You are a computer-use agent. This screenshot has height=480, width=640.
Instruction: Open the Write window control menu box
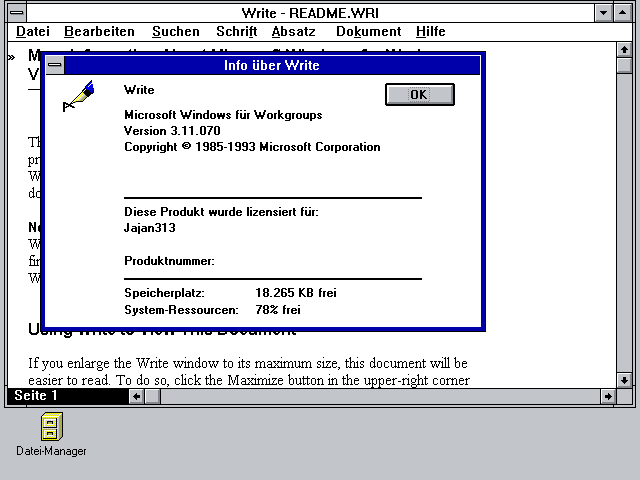click(16, 13)
